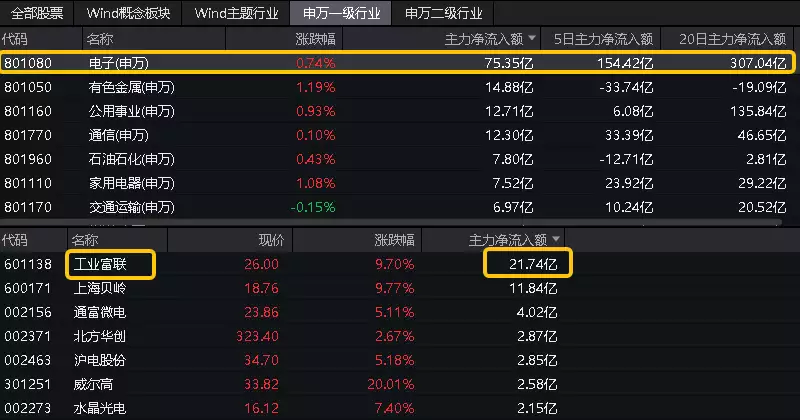Click stock code 601138
Image resolution: width=800 pixels, height=420 pixels.
pyautogui.click(x=28, y=264)
